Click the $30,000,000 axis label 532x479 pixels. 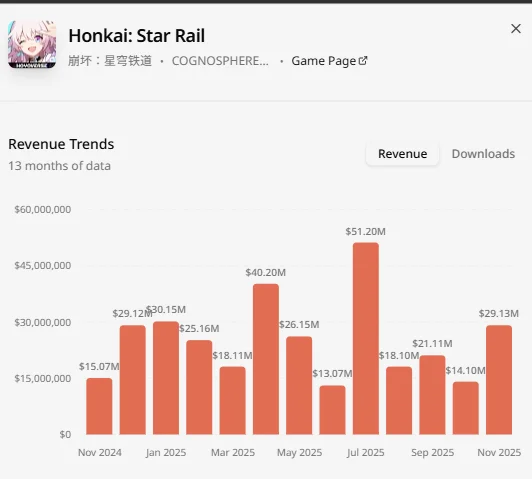pos(43,323)
